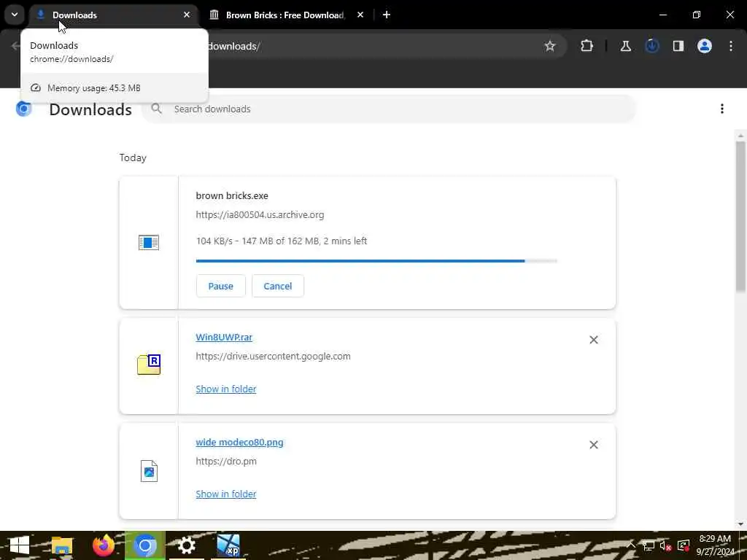Click the search magnifier icon
The width and height of the screenshot is (747, 560).
[x=156, y=109]
